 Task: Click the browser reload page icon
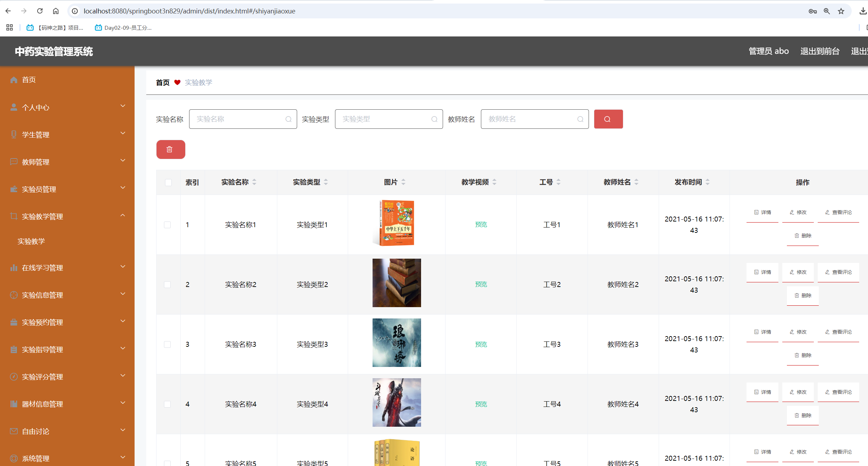pos(40,11)
